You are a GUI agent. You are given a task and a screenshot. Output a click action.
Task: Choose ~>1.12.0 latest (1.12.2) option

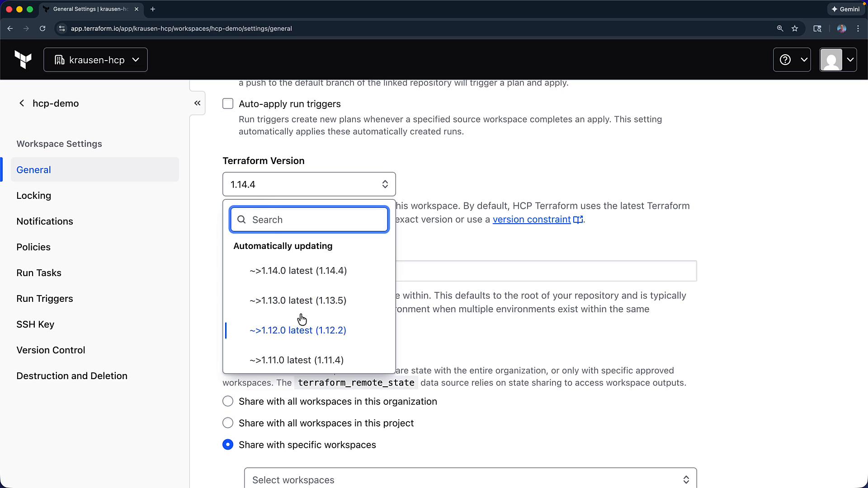pyautogui.click(x=309, y=330)
